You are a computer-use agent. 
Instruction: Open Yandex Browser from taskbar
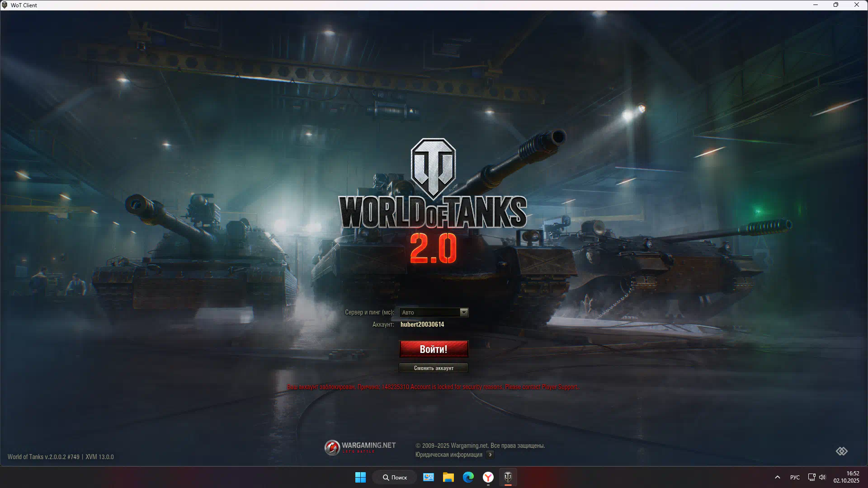[488, 477]
